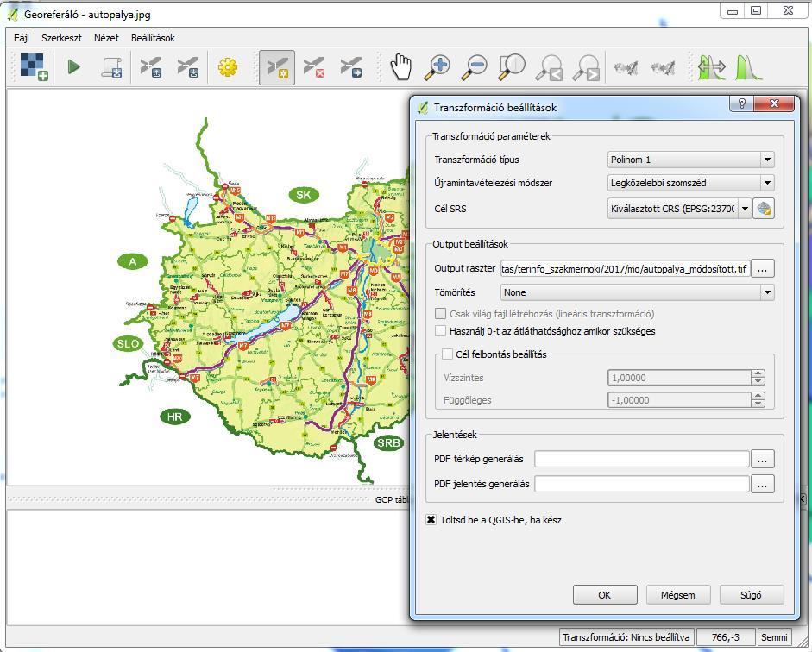Close the Transzformáció beállítások dialog

(x=774, y=103)
